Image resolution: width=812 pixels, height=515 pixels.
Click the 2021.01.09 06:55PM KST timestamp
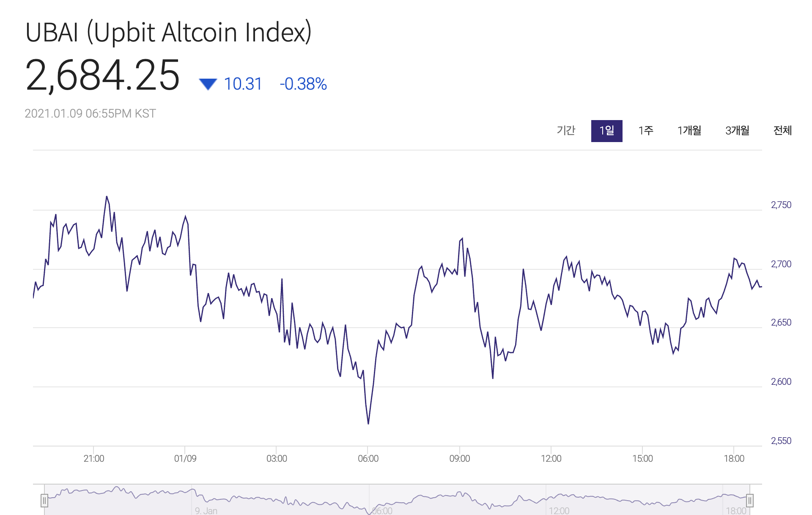[x=90, y=113]
